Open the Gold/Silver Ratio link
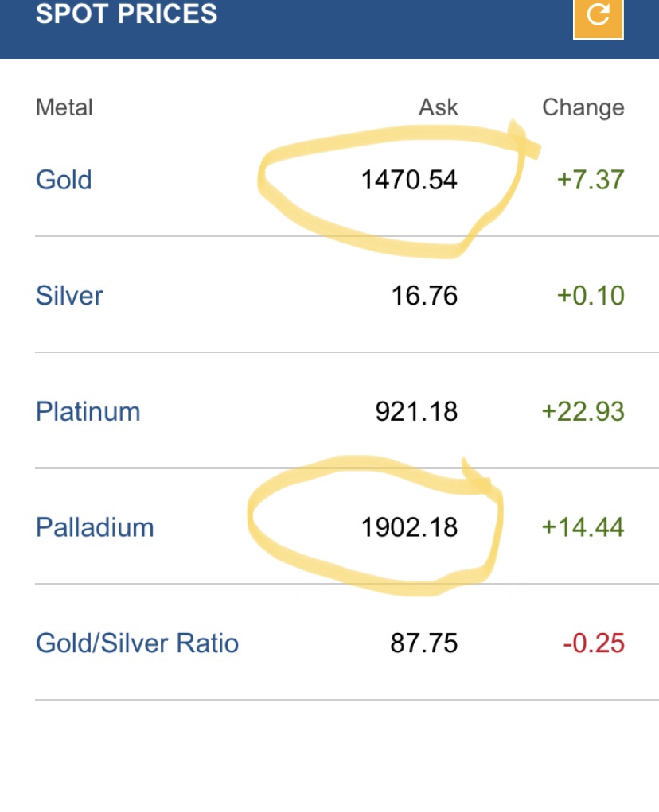Viewport: 659px width, 812px height. click(x=137, y=643)
